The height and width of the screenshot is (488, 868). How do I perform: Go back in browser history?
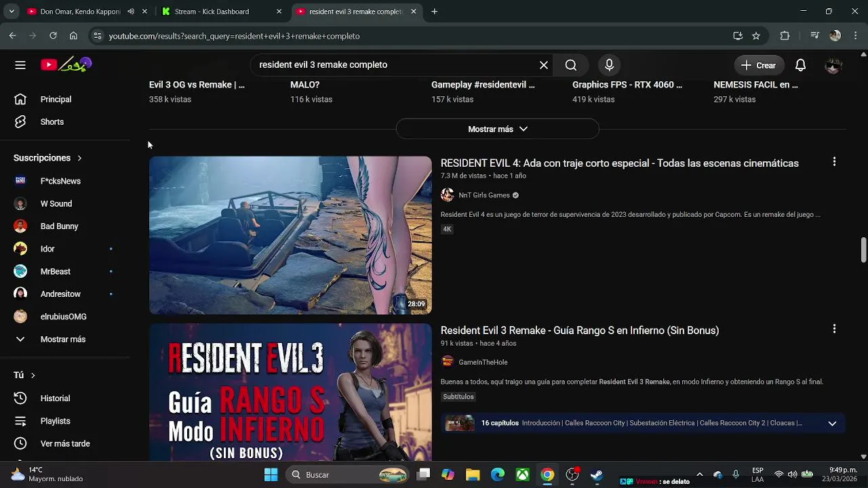point(13,36)
